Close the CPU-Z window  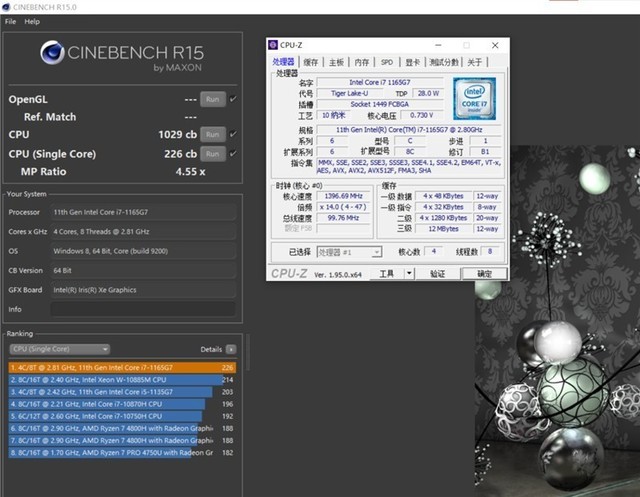point(495,45)
